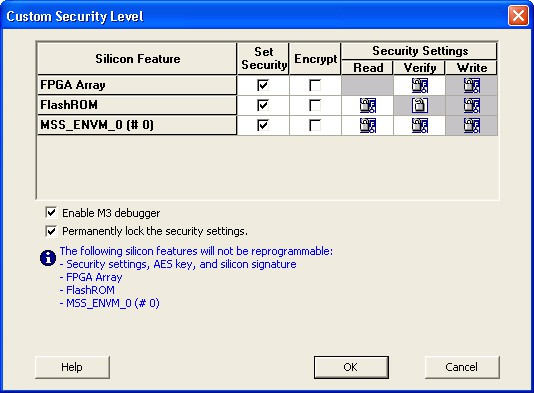
Task: Uncheck Set Security for FPGA Array
Action: 263,85
